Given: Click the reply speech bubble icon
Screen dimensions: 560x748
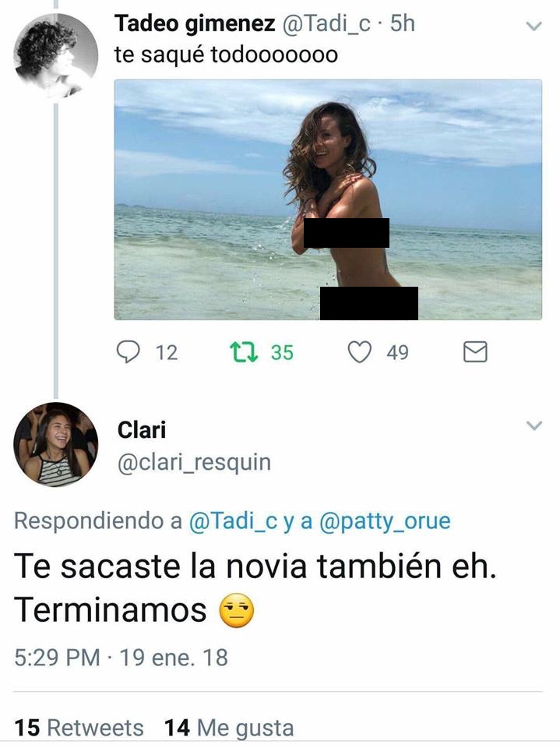Looking at the screenshot, I should coord(128,352).
